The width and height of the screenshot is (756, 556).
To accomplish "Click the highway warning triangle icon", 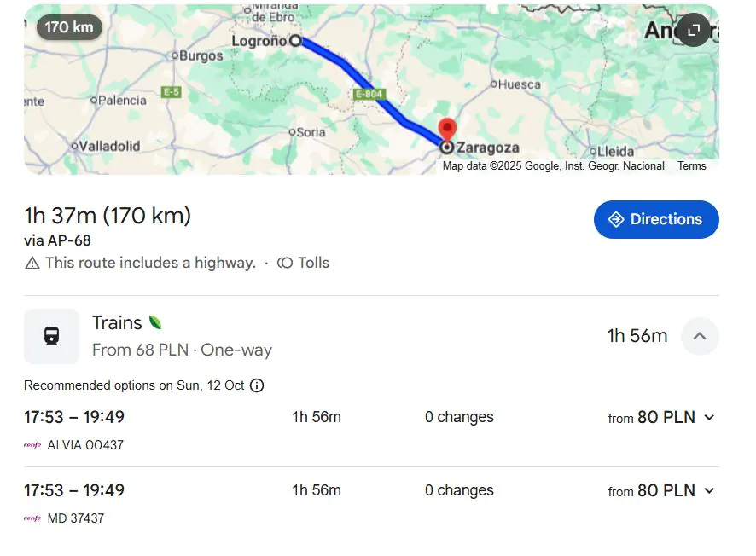I will point(32,263).
